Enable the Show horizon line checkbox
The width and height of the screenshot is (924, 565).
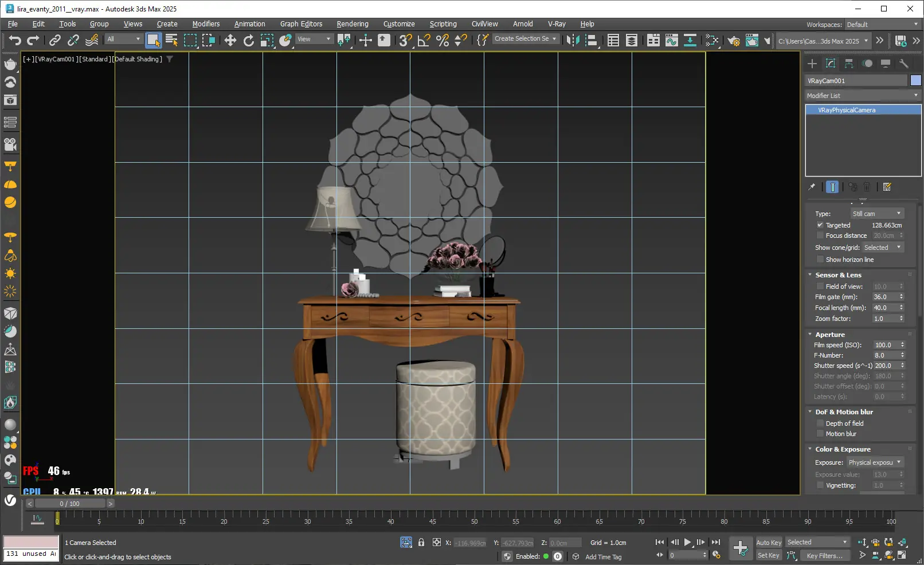820,260
